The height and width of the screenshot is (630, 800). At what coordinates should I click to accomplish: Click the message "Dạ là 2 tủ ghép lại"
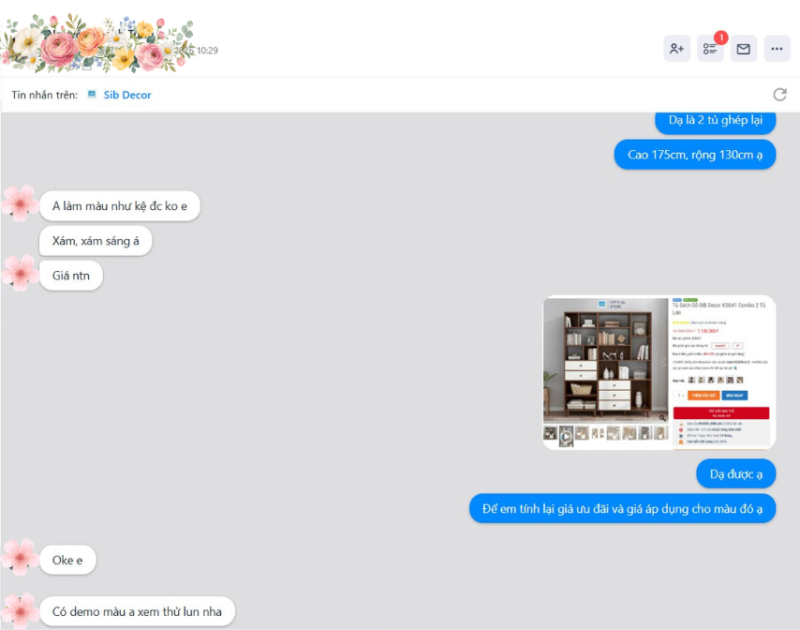tap(715, 121)
